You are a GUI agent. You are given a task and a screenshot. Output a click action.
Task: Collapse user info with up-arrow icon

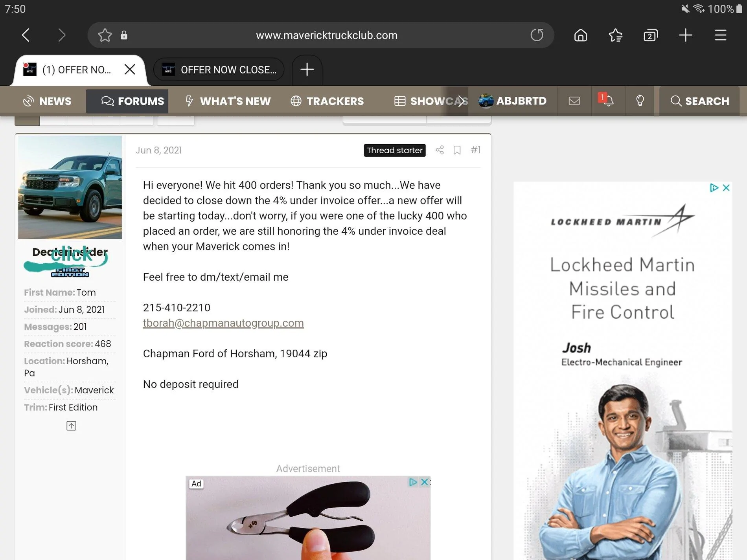coord(71,426)
